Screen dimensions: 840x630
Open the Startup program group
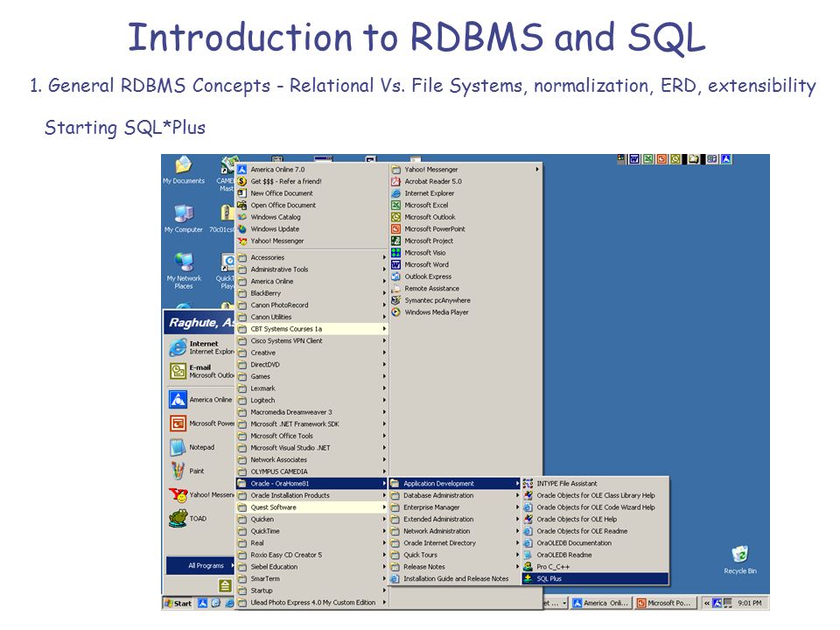coord(311,591)
